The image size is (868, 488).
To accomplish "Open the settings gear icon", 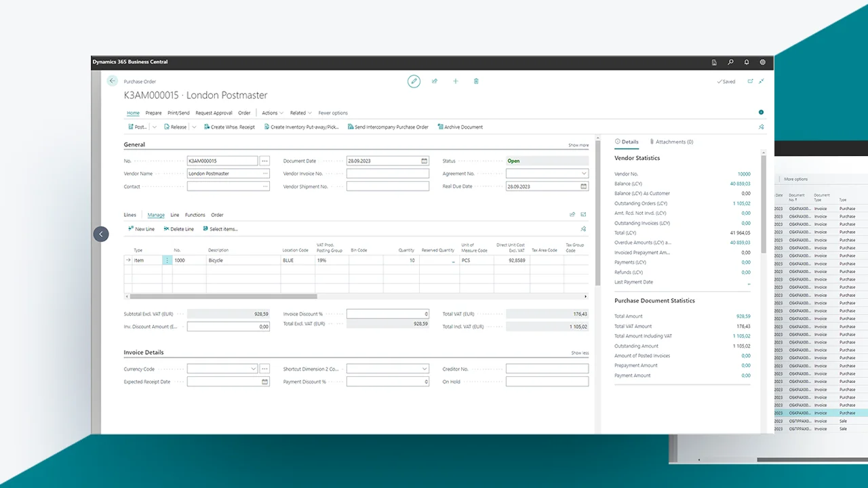I will click(x=762, y=62).
